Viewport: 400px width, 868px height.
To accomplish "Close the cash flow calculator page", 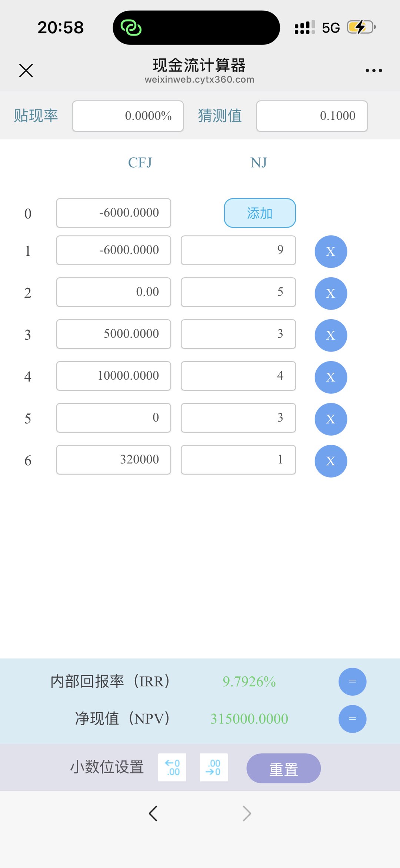I will pyautogui.click(x=26, y=70).
